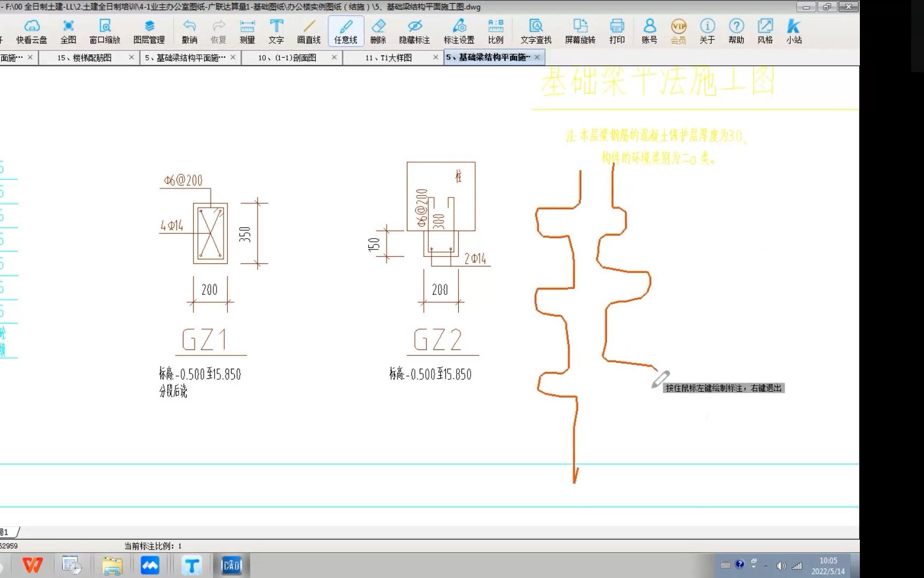
Task: Switch to the 15、楼梯配筋图 tab
Action: click(x=84, y=57)
